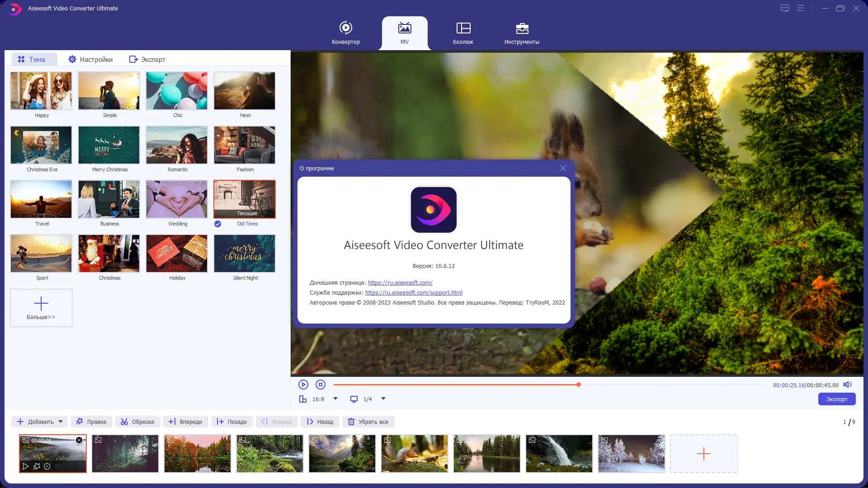Click the Обрезка scissors tool
This screenshot has width=868, height=488.
pos(137,422)
